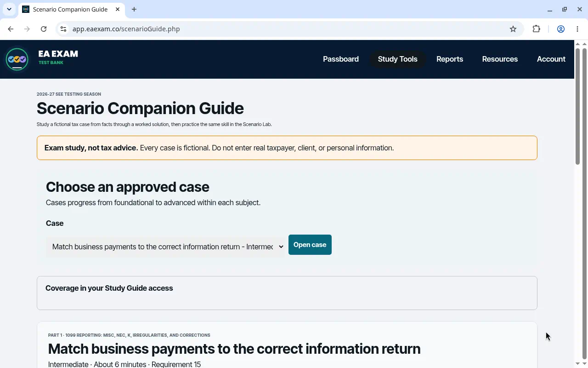Viewport: 588px width, 368px height.
Task: Minimize the Chrome browser window
Action: [549, 9]
